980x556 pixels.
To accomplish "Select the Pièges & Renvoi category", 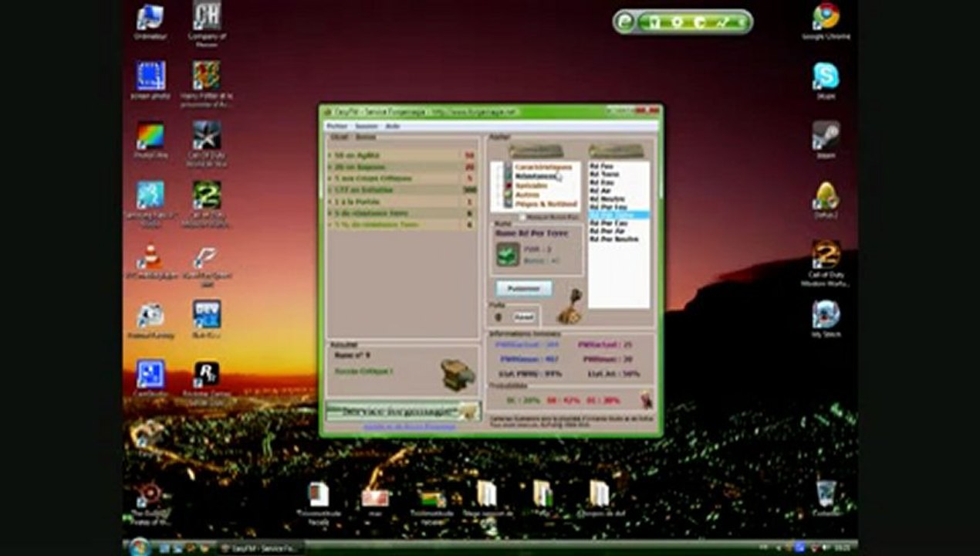I will click(x=545, y=204).
